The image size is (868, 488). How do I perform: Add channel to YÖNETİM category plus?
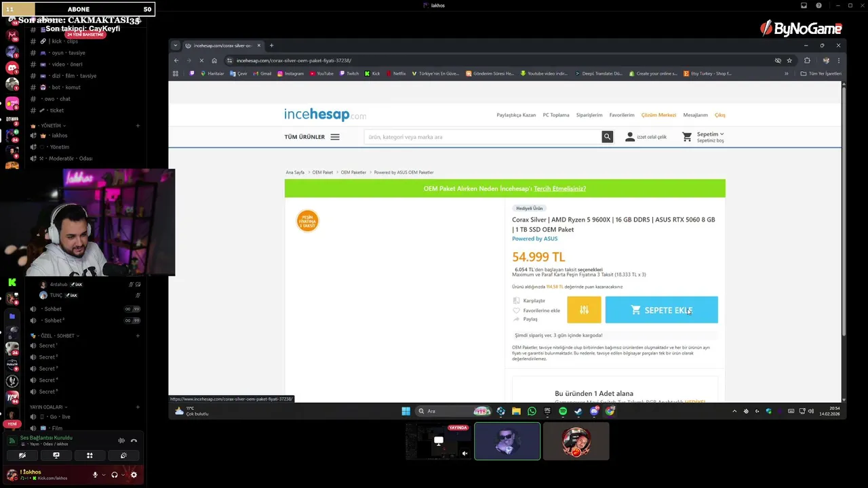pyautogui.click(x=138, y=125)
